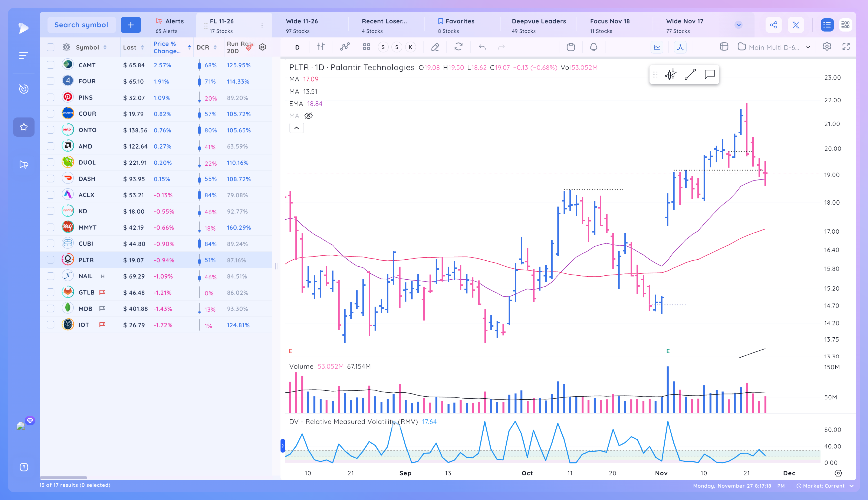The image size is (868, 500).
Task: Open Deepvue Leaders watchlist tab
Action: click(539, 25)
